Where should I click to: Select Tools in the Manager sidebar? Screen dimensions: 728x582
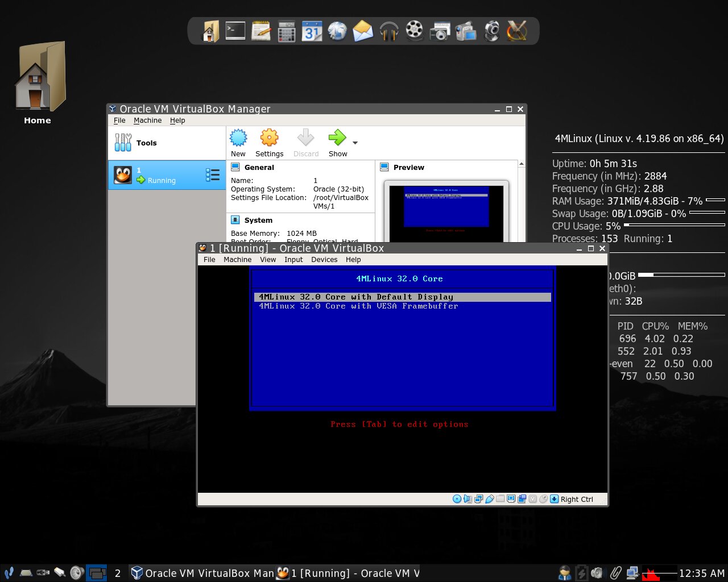tap(167, 143)
